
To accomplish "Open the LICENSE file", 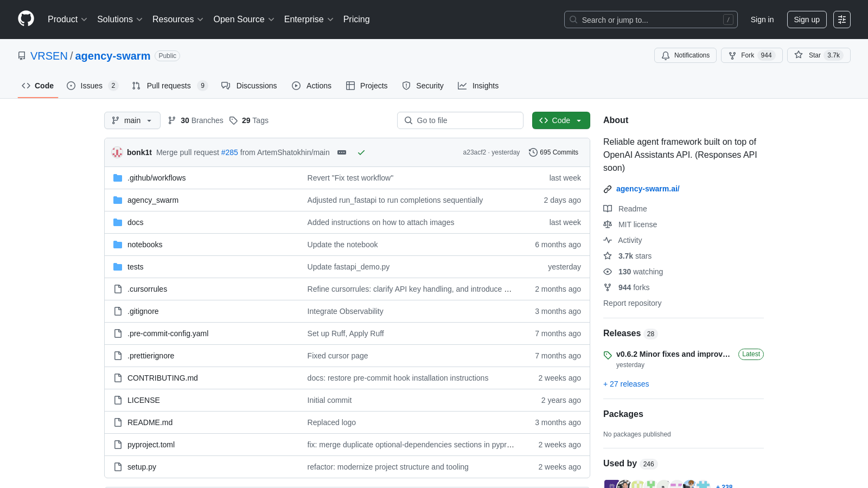I will tap(144, 400).
